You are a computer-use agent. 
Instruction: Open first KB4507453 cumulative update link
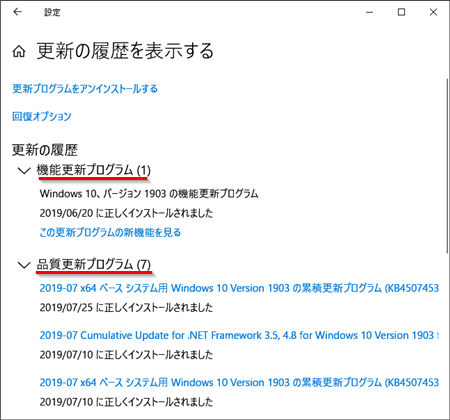point(239,288)
